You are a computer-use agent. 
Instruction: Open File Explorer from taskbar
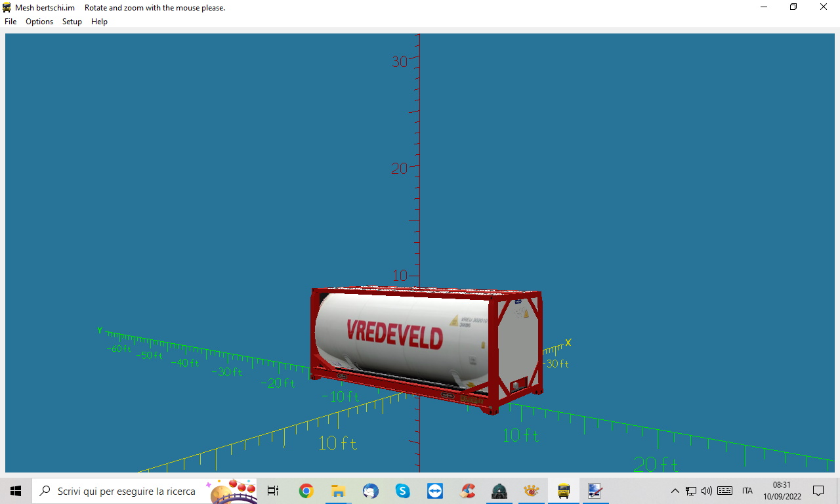tap(338, 491)
